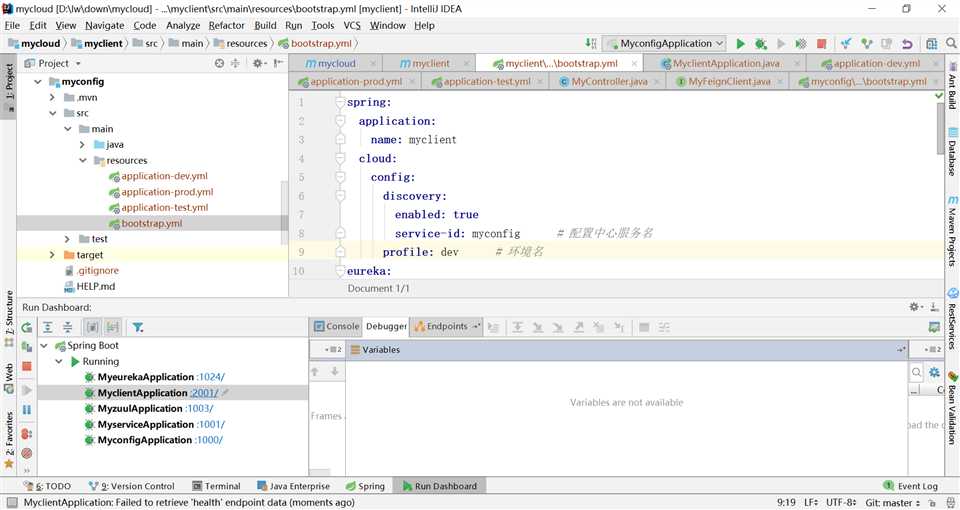Stop the process with the red Stop icon
Image resolution: width=960 pixels, height=510 pixels.
[x=822, y=43]
